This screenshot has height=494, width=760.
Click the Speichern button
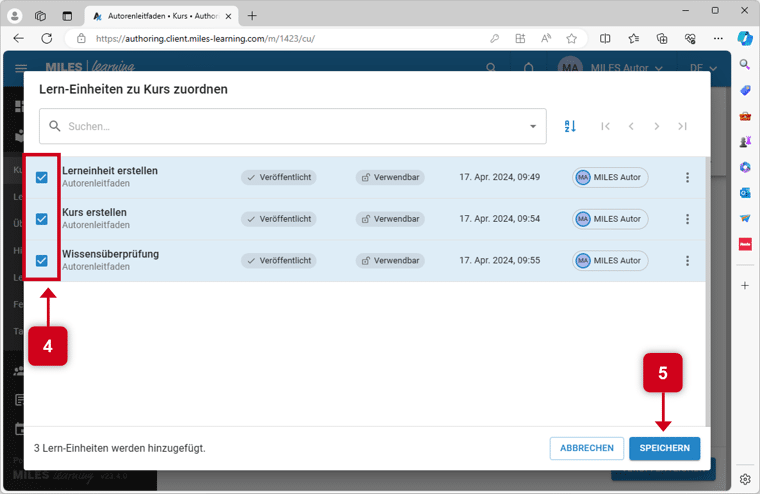(664, 448)
